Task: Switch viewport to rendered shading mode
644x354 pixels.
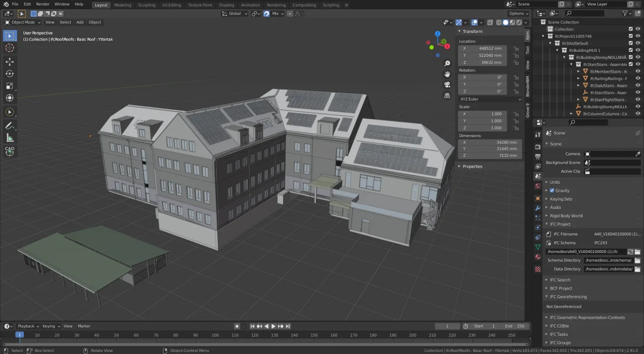Action: 519,22
